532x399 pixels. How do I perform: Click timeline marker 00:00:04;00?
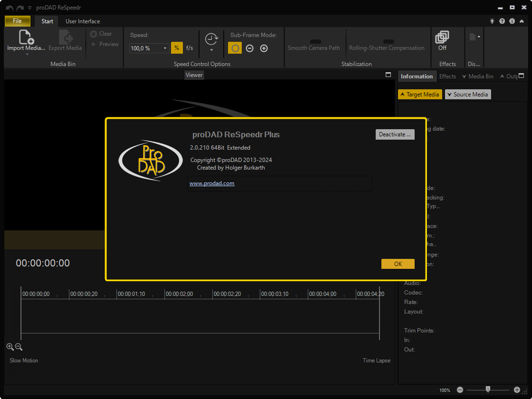tap(323, 294)
